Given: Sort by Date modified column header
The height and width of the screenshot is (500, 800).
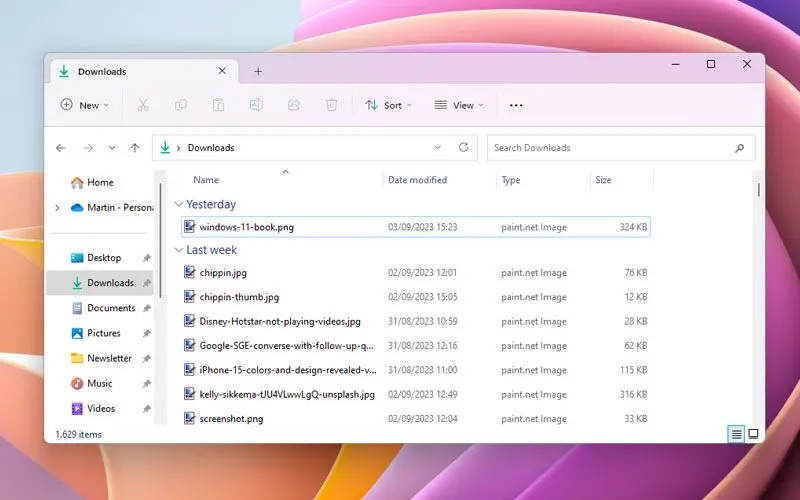Looking at the screenshot, I should (x=417, y=180).
